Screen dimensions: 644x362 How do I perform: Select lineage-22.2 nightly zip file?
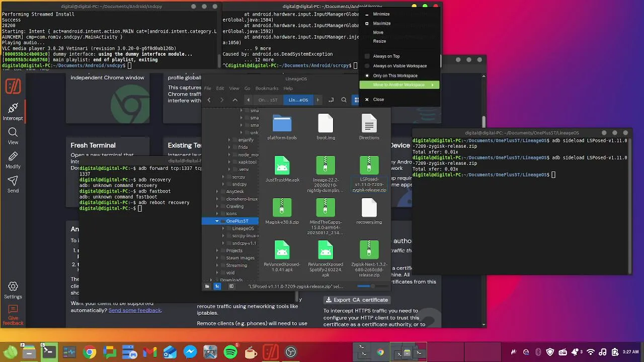click(326, 174)
